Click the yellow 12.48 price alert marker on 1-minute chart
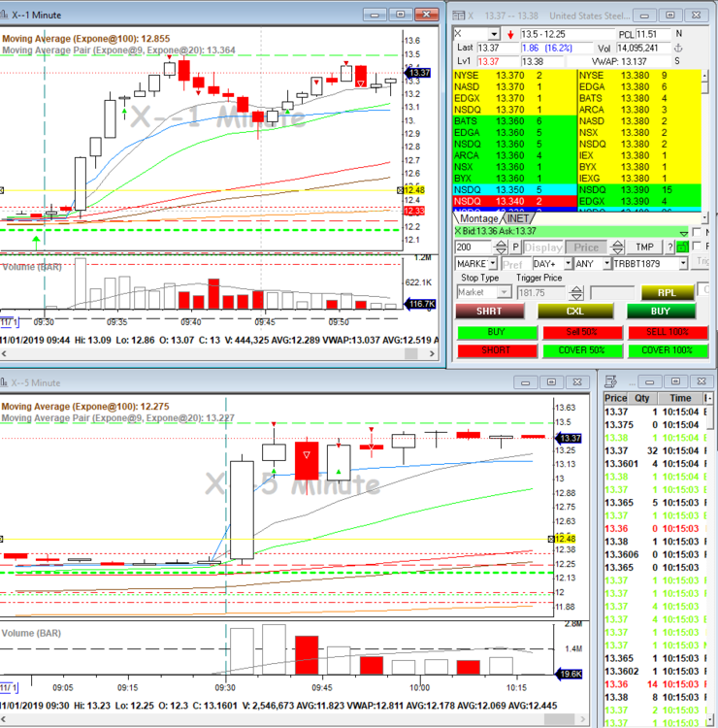Screen dimensions: 718x728 point(415,190)
